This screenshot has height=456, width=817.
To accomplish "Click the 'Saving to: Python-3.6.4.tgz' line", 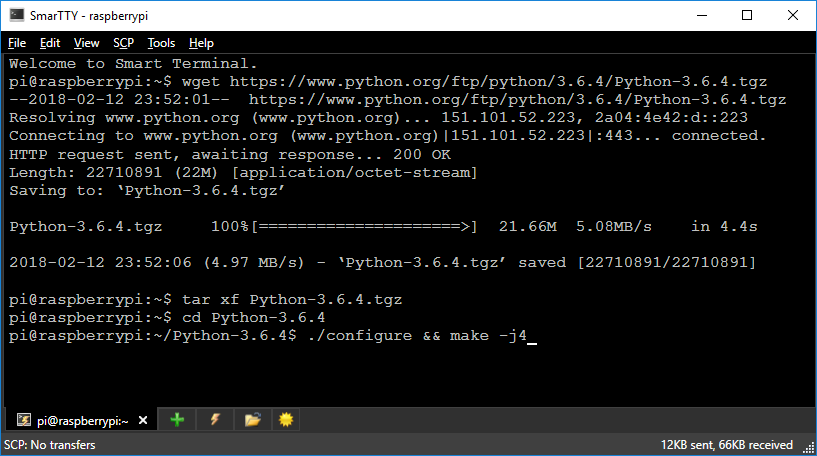I will [x=147, y=191].
